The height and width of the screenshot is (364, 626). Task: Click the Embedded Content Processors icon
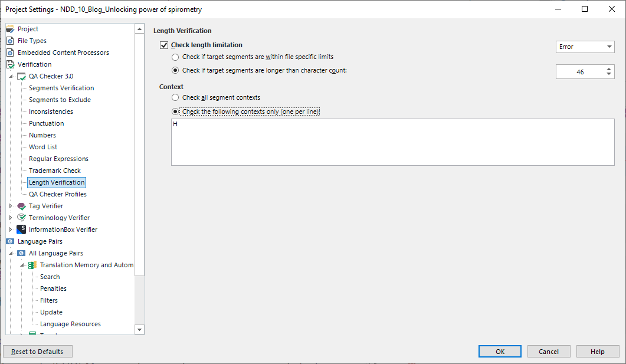pos(10,53)
